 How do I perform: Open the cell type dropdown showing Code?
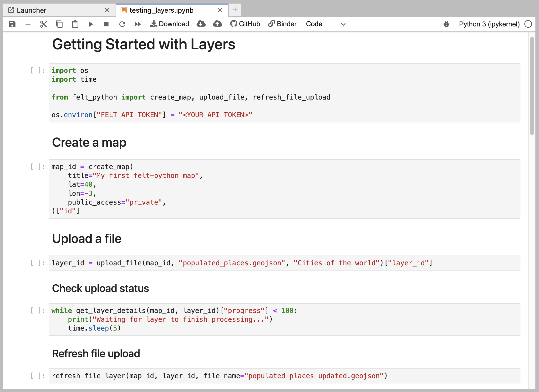click(325, 24)
